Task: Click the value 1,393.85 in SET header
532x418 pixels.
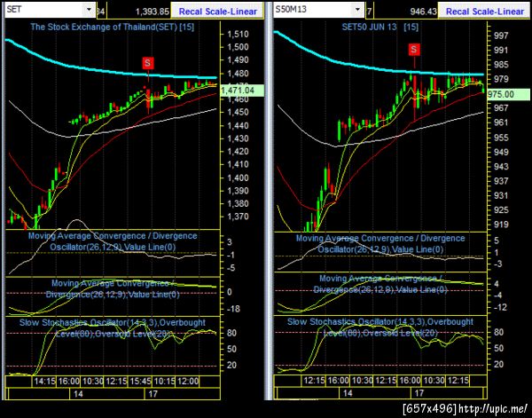Action: click(152, 12)
